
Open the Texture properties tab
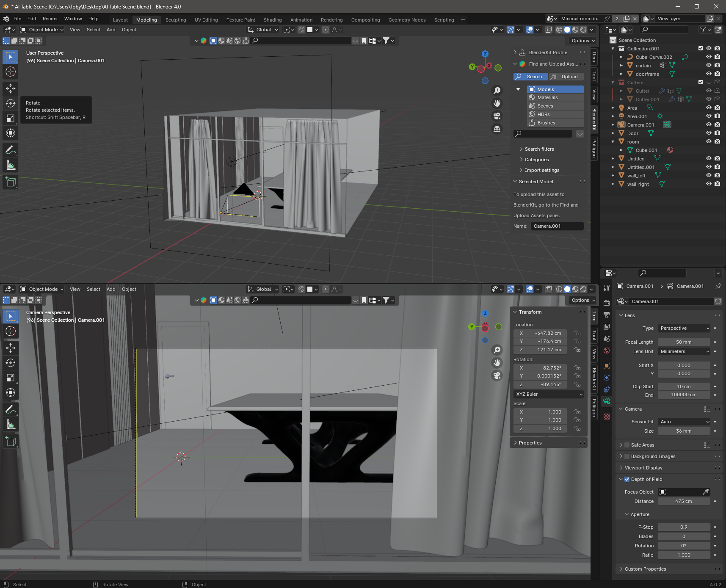(x=607, y=417)
